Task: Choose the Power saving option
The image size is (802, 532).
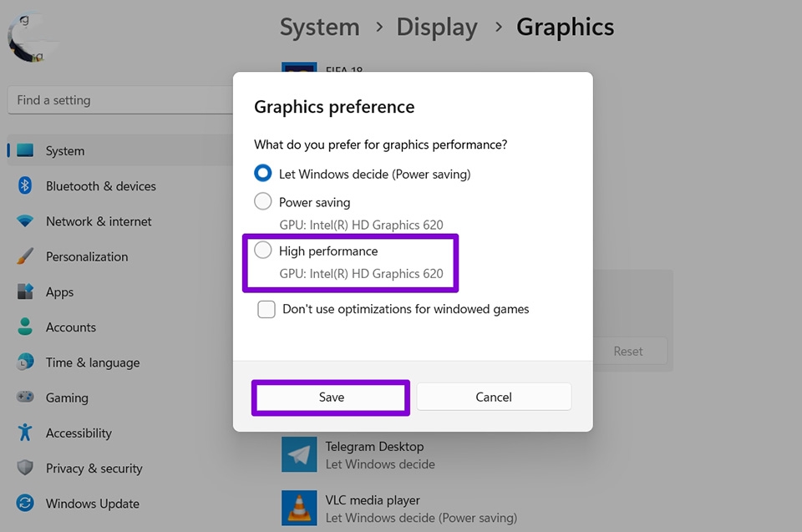Action: 263,201
